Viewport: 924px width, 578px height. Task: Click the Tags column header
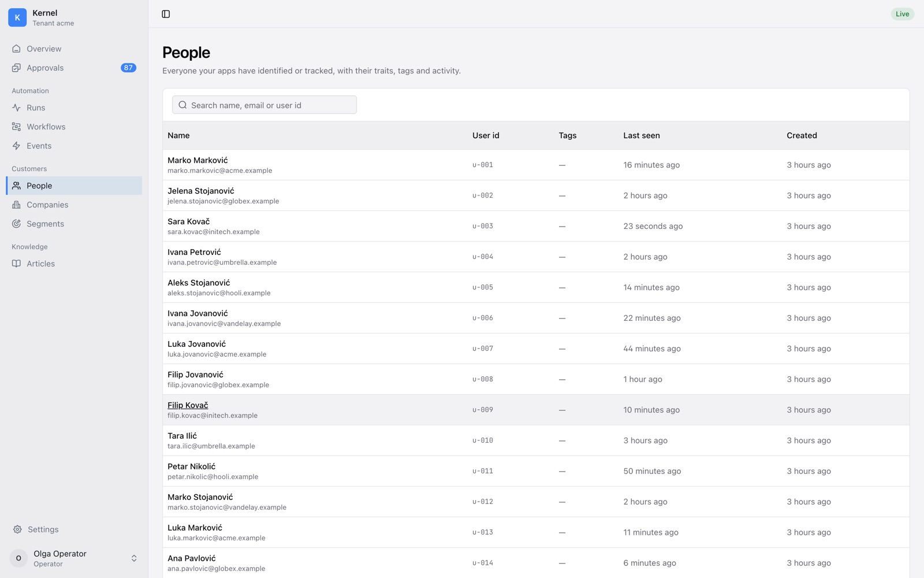click(x=568, y=135)
